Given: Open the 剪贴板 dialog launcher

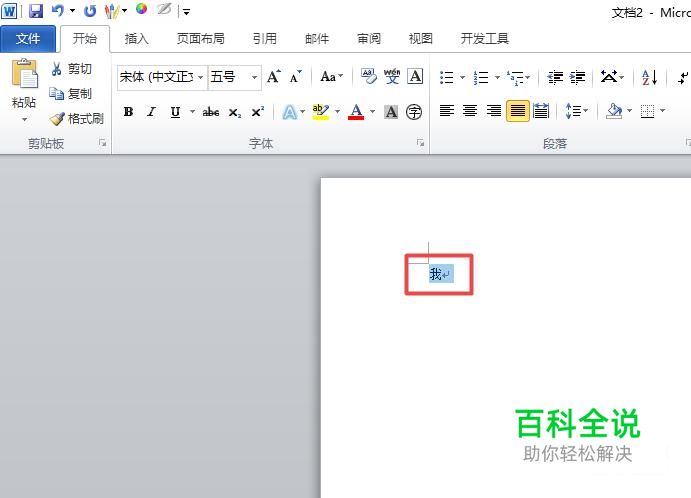Looking at the screenshot, I should coord(103,143).
